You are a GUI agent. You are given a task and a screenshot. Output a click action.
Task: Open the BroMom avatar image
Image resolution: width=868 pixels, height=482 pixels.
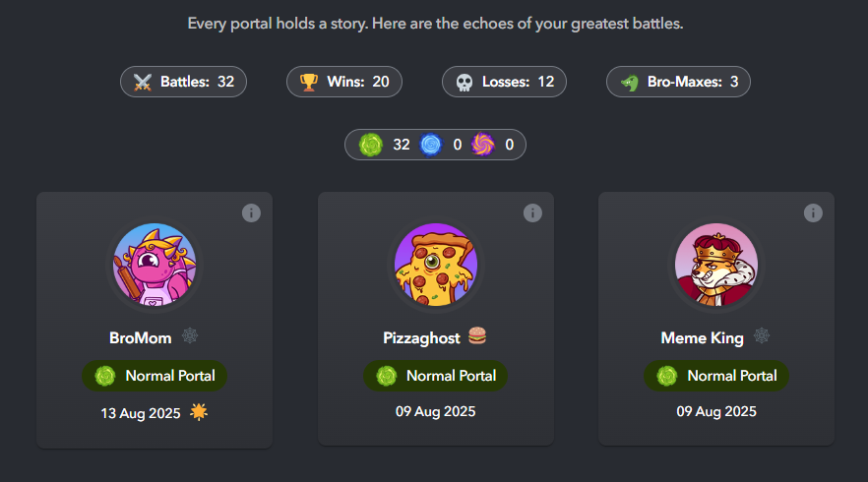[x=155, y=265]
